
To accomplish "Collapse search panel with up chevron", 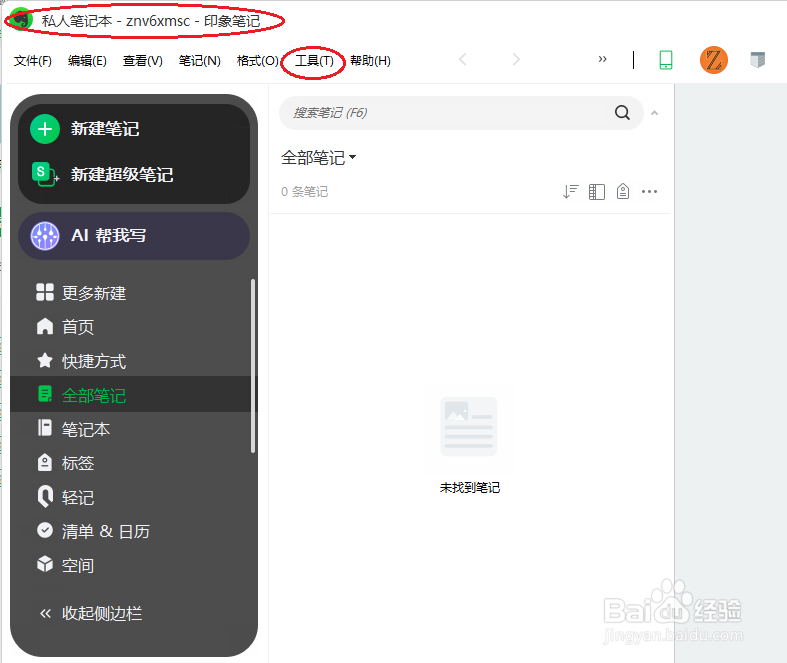I will click(654, 113).
